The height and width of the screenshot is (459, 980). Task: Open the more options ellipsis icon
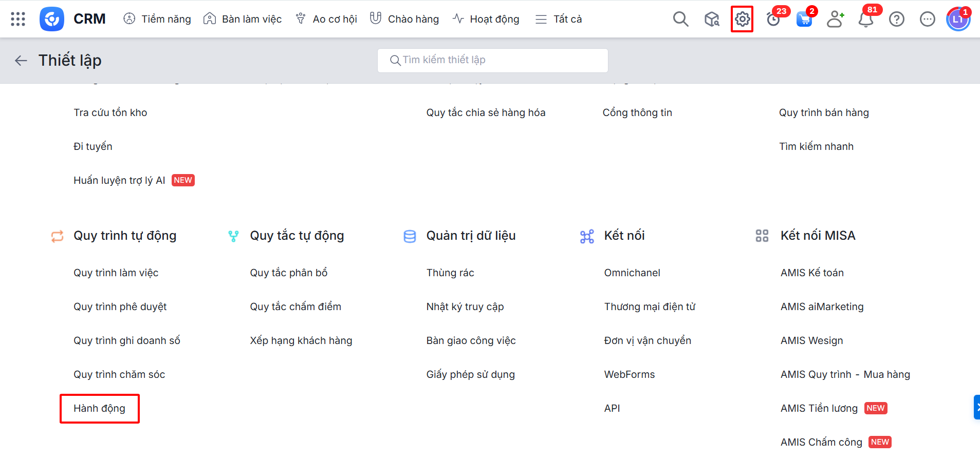coord(928,19)
